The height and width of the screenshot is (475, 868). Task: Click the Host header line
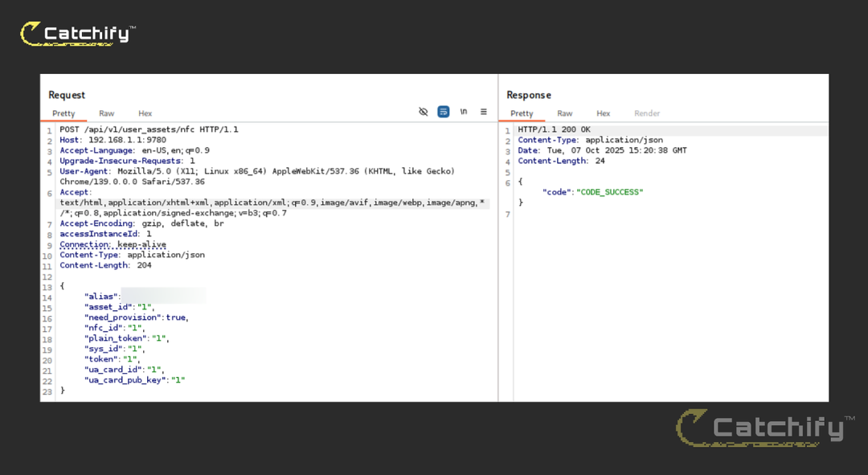coord(113,140)
